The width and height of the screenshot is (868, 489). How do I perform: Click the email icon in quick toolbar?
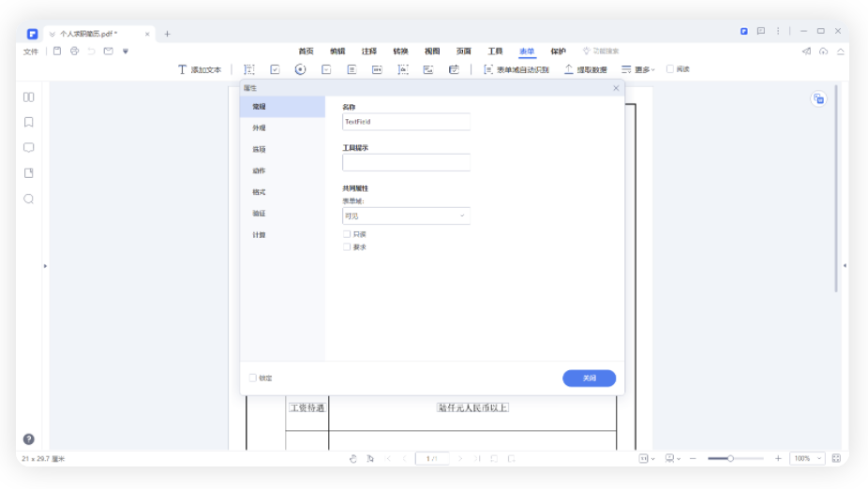109,52
